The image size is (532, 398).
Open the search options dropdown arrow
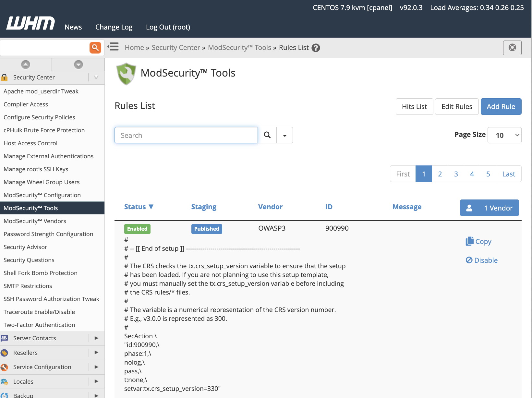[284, 135]
